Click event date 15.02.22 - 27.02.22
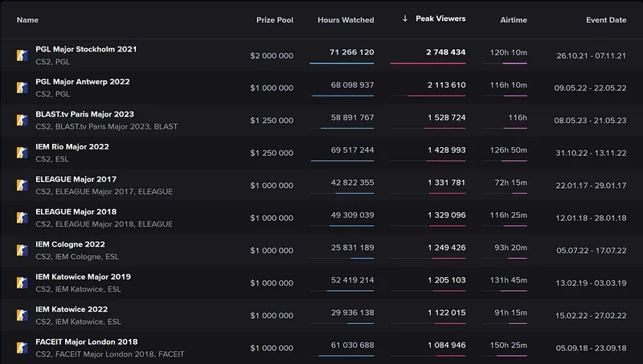 click(591, 316)
